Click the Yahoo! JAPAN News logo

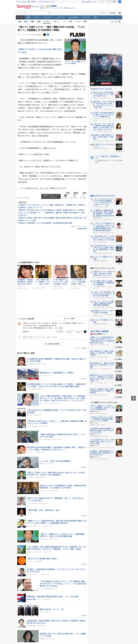point(27,7)
